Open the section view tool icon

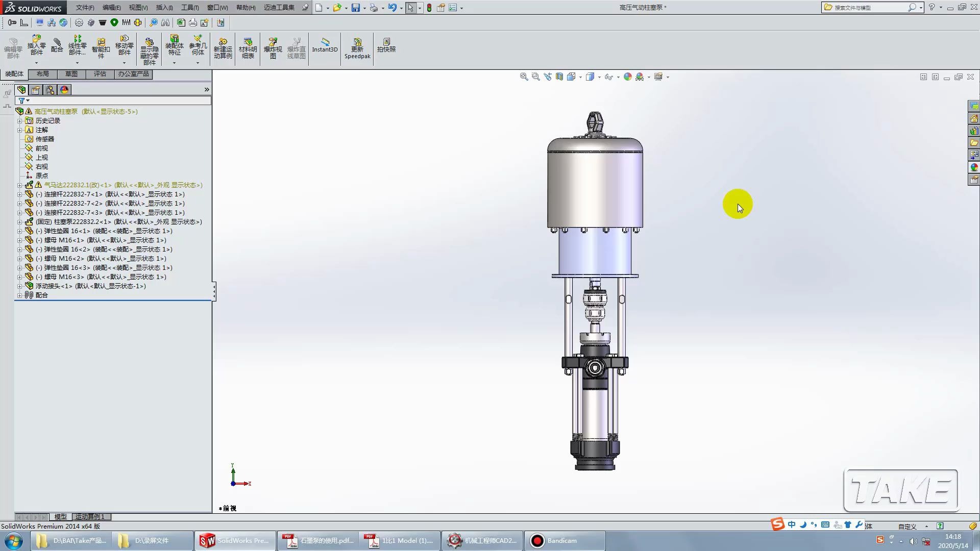[x=559, y=77]
